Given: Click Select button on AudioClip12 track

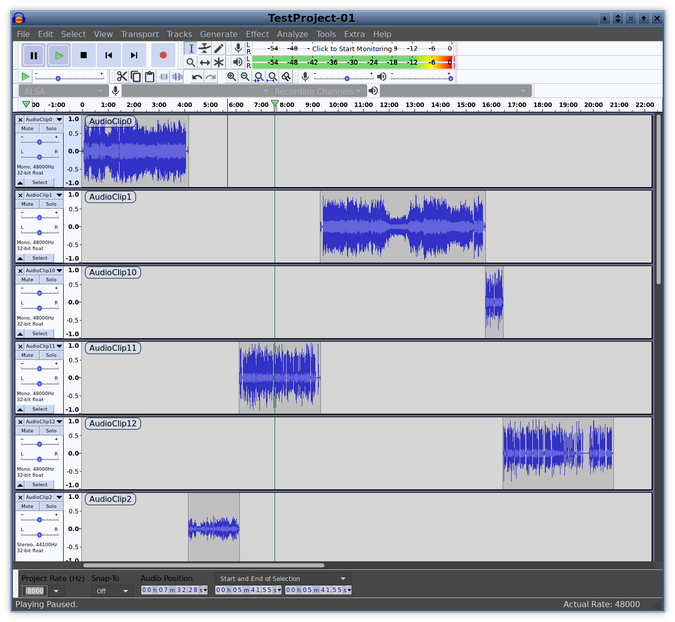Looking at the screenshot, I should click(39, 484).
